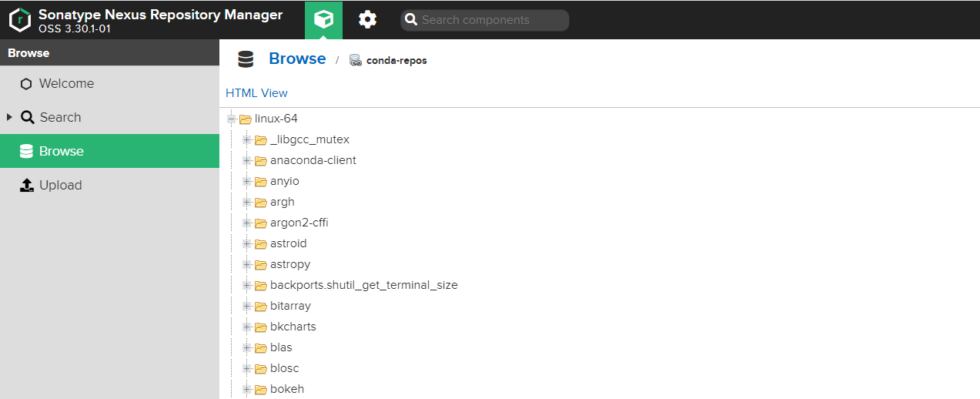Expand the bitarray folder
Viewport: 980px width, 399px height.
[246, 306]
